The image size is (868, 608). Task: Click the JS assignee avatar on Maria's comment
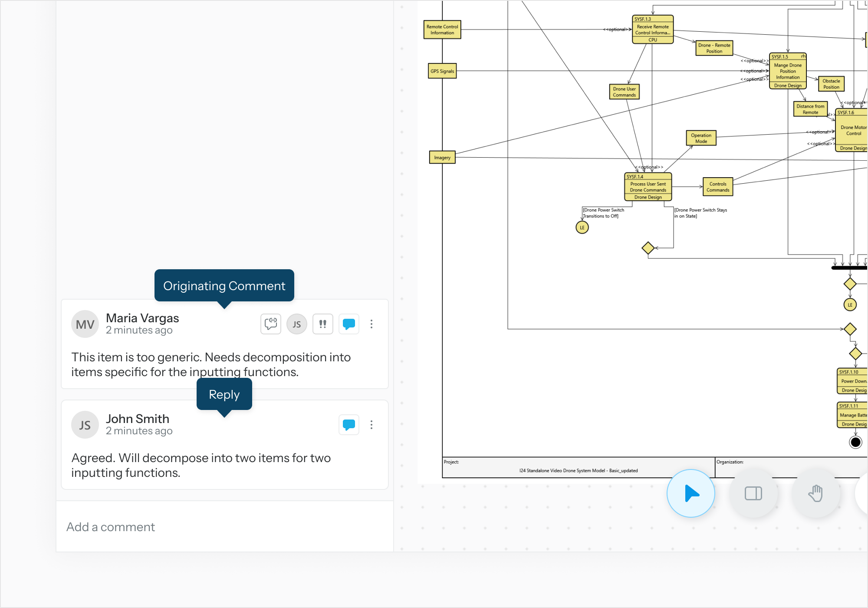297,324
